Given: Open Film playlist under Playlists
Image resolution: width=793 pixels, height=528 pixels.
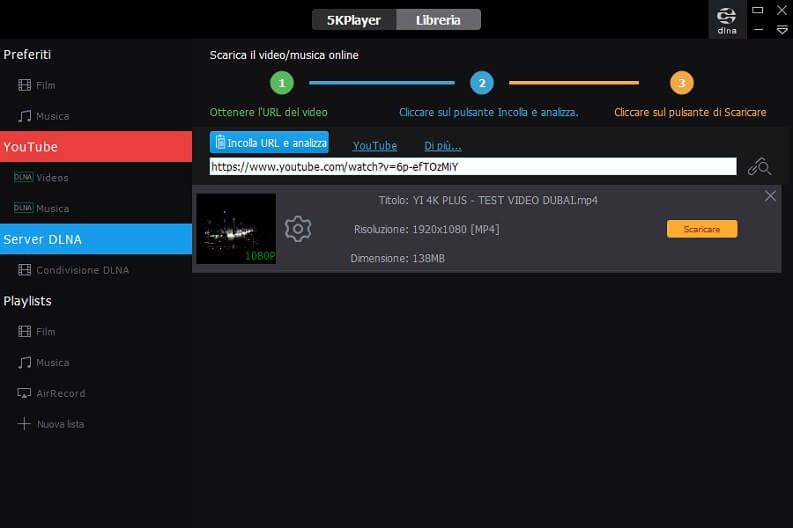Looking at the screenshot, I should 37,332.
